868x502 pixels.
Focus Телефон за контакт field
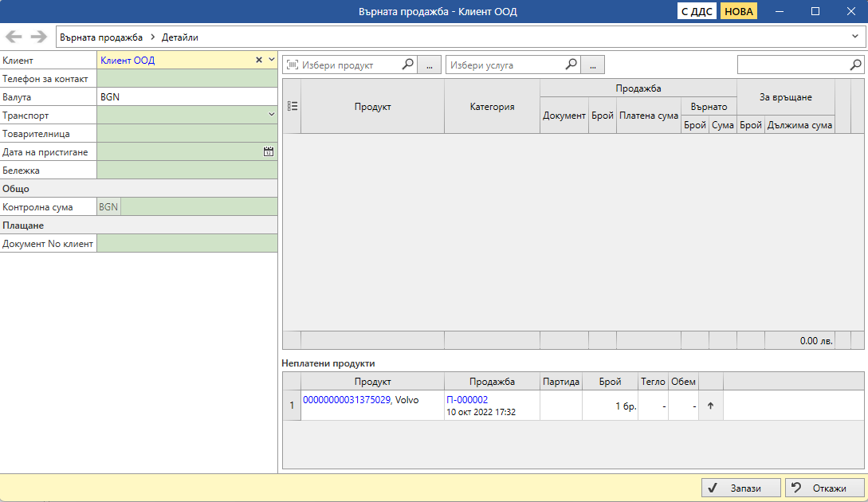(x=187, y=79)
